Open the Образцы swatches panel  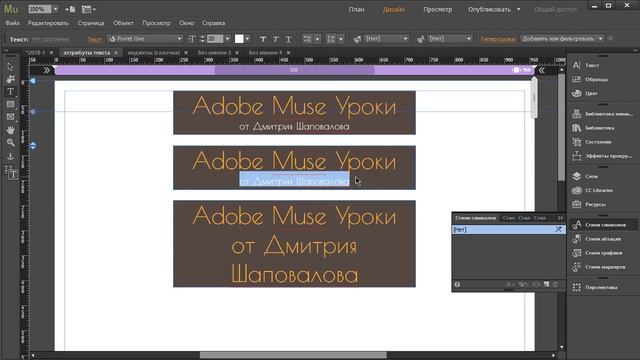tap(590, 79)
